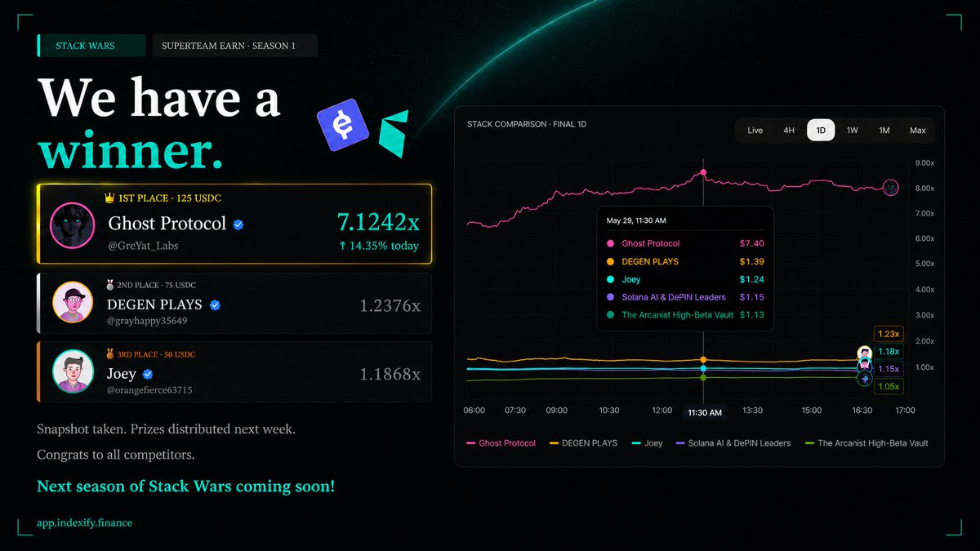Click the 1.2376x multiplier value
The image size is (980, 551).
[390, 306]
